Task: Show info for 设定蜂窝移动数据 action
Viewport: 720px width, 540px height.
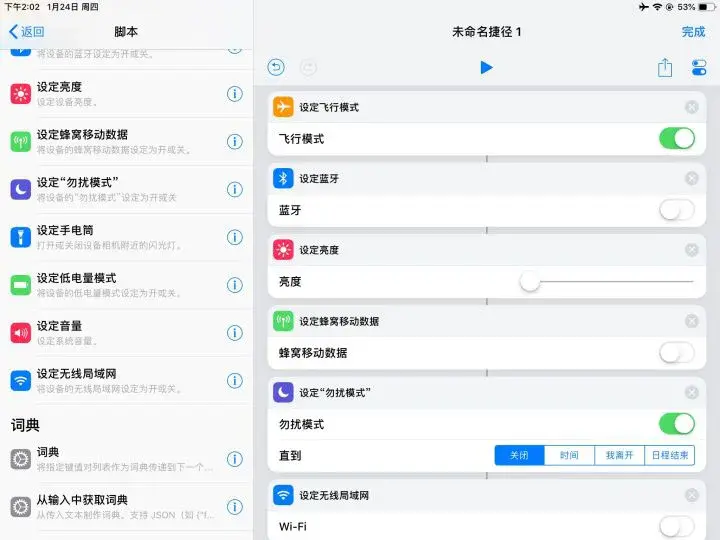Action: click(235, 141)
